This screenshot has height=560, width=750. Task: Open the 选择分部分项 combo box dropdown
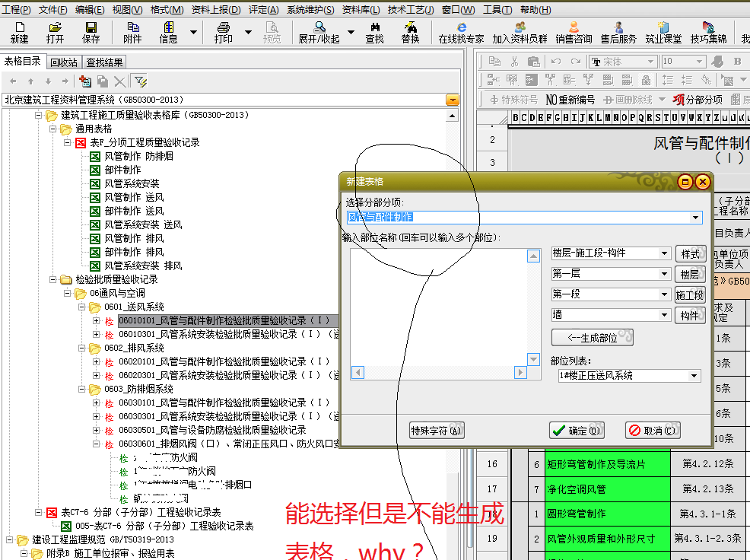(x=695, y=218)
